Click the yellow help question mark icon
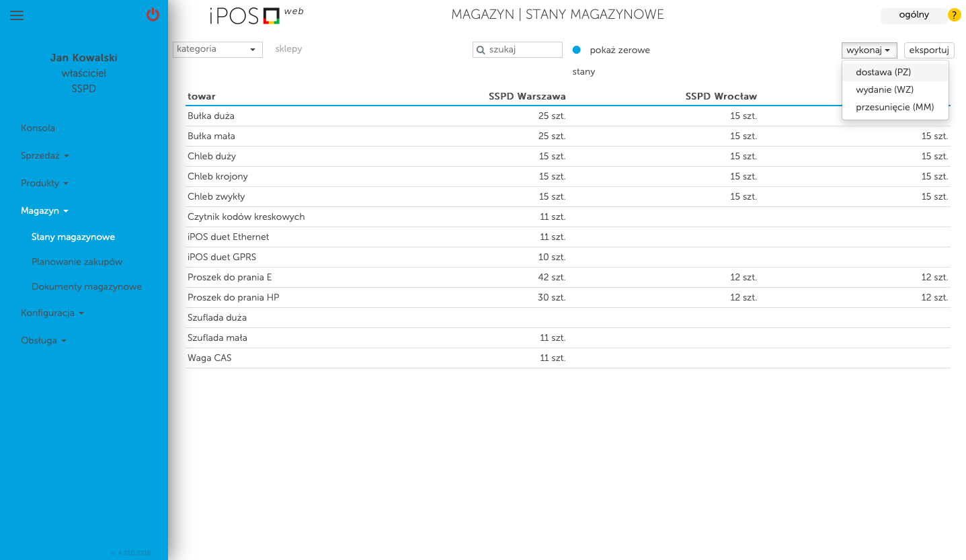 point(954,15)
